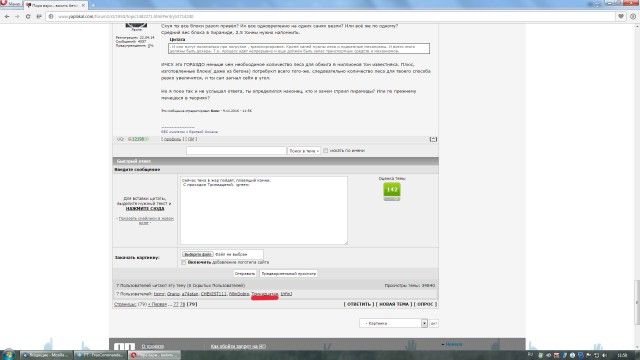Go to page 77 link
640x360 pixels.
pos(176,304)
